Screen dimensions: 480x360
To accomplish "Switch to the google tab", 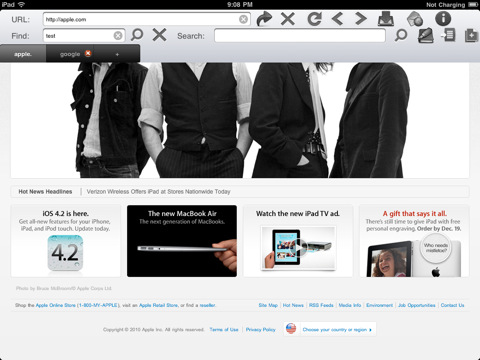I will point(70,54).
